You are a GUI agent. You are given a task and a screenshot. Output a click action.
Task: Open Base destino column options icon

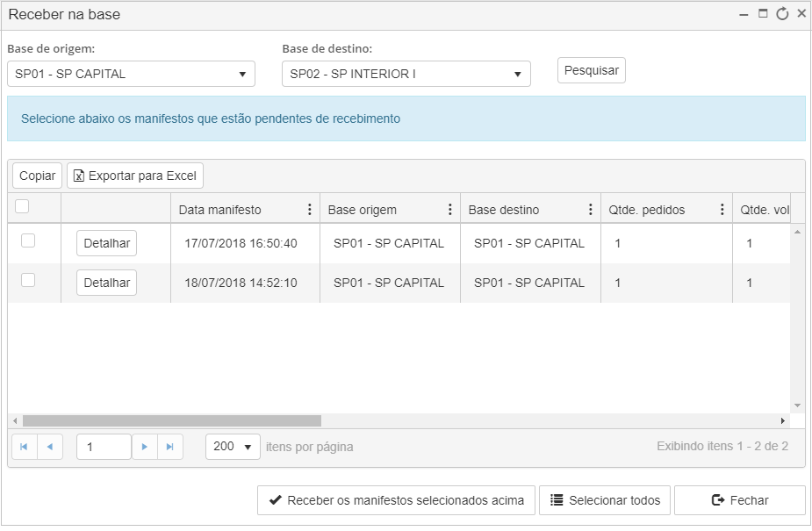[591, 209]
